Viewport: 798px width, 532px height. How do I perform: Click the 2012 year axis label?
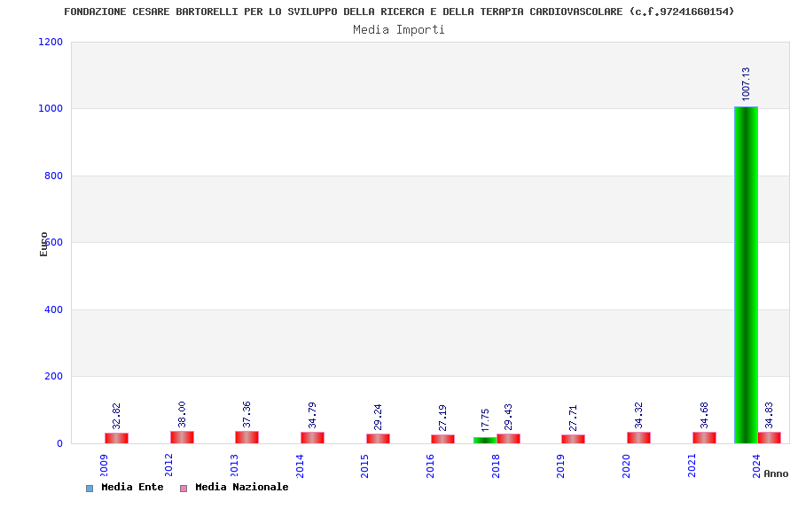coord(169,465)
